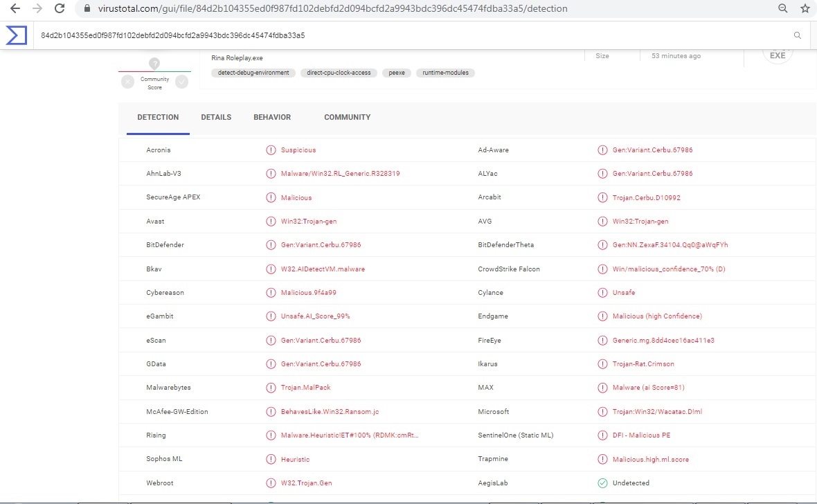Viewport: 817px width, 504px height.
Task: Click the Rina Roleplay.exe file name
Action: (237, 58)
